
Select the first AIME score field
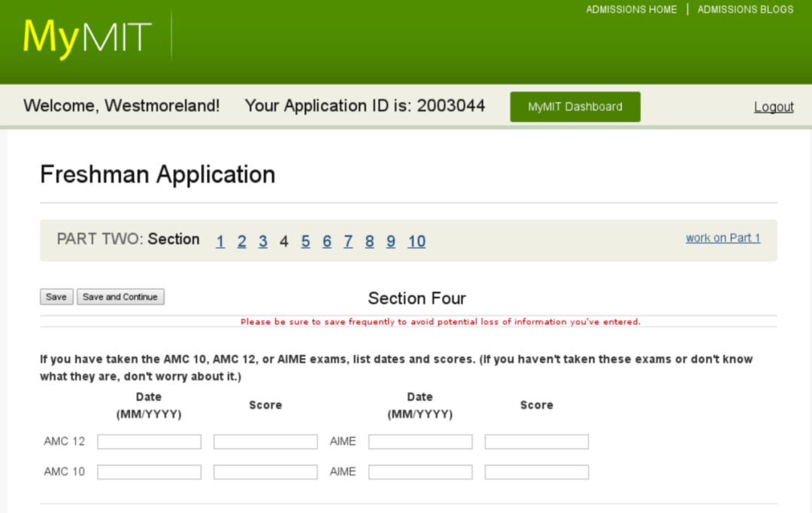pos(536,442)
